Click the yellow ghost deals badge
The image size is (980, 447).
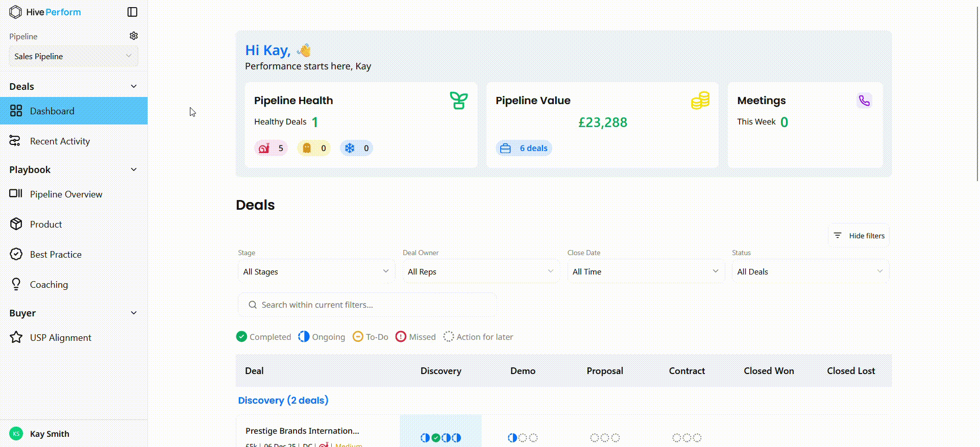pos(313,148)
